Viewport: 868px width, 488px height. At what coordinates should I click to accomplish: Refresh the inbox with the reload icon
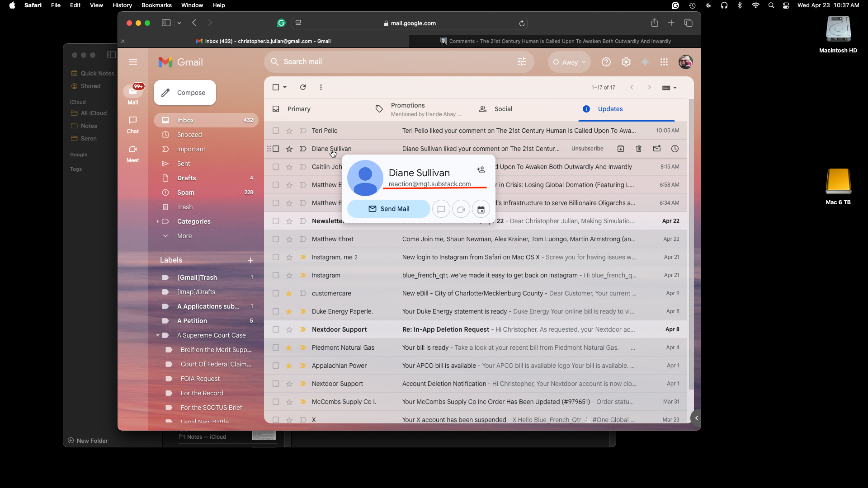point(303,87)
